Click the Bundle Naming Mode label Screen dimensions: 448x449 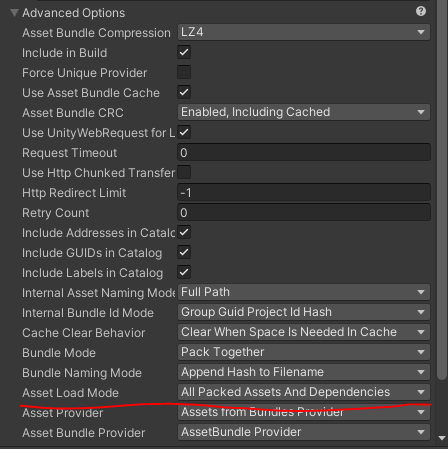[x=82, y=373]
